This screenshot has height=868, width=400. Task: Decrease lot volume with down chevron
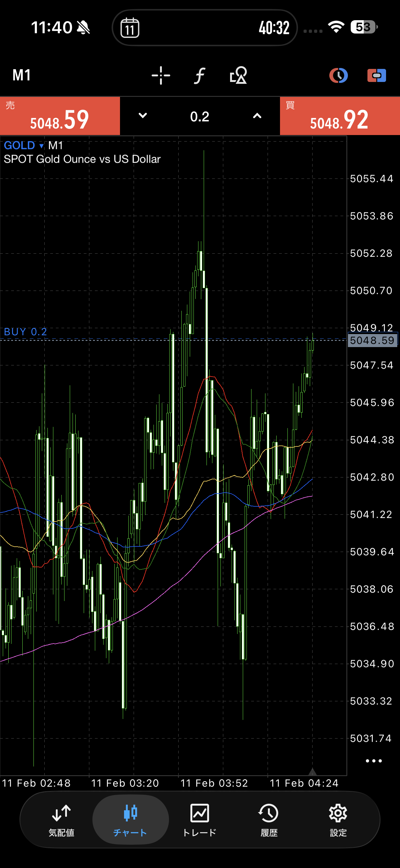tap(143, 116)
